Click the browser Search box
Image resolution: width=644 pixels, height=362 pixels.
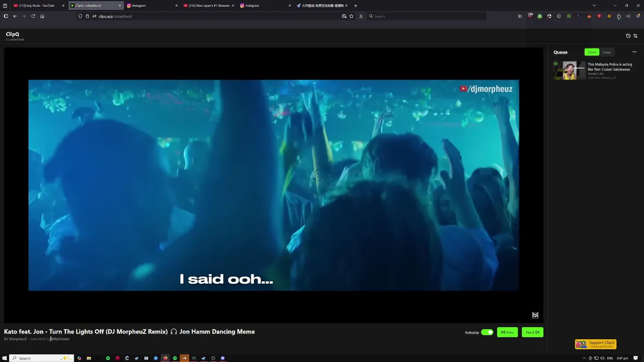427,16
